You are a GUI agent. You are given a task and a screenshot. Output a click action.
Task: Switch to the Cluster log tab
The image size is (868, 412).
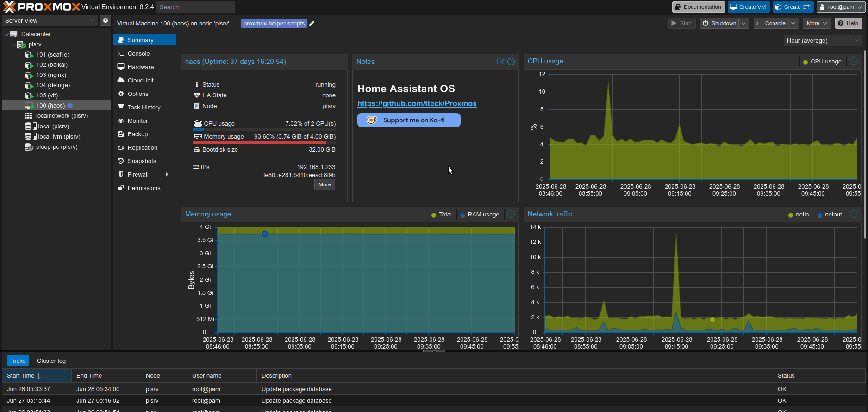click(x=51, y=361)
